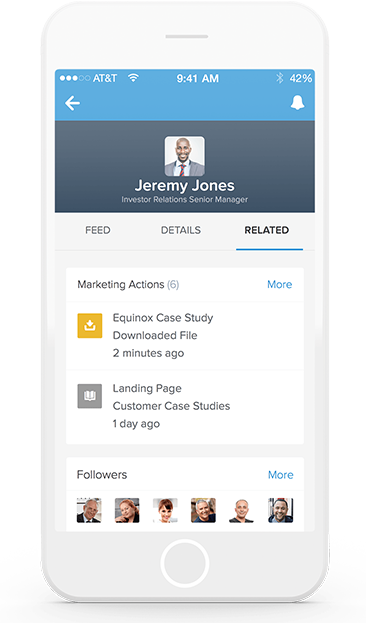The width and height of the screenshot is (366, 623).
Task: Switch to the FEED tab
Action: [x=98, y=230]
